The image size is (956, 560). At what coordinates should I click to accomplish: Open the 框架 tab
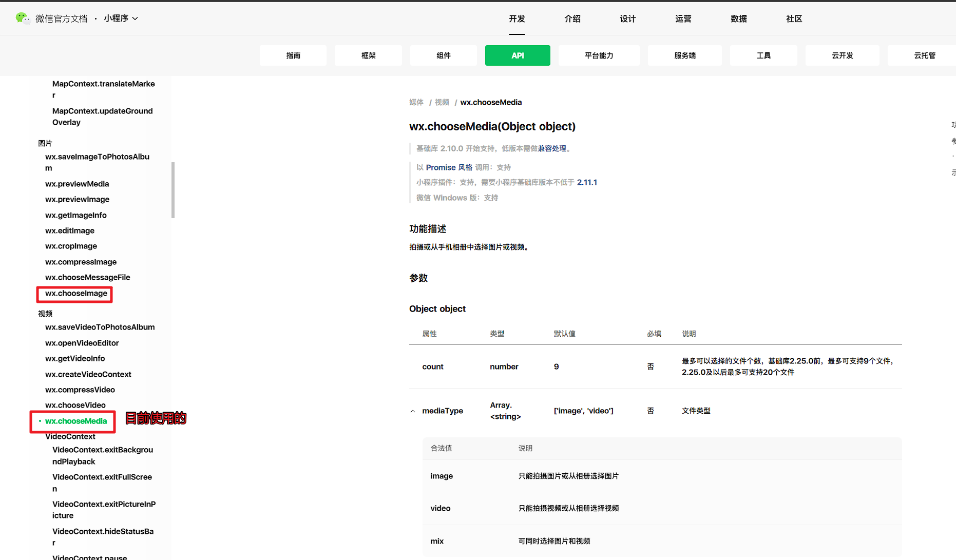point(368,55)
